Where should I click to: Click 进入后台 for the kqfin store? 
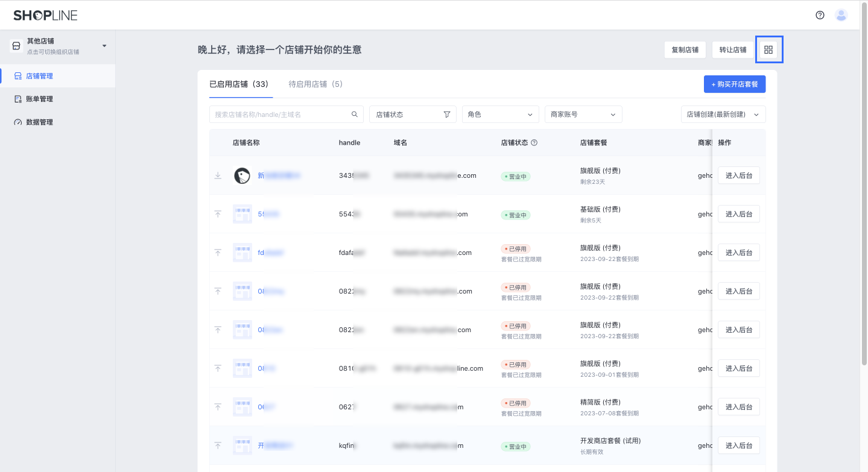pos(739,445)
